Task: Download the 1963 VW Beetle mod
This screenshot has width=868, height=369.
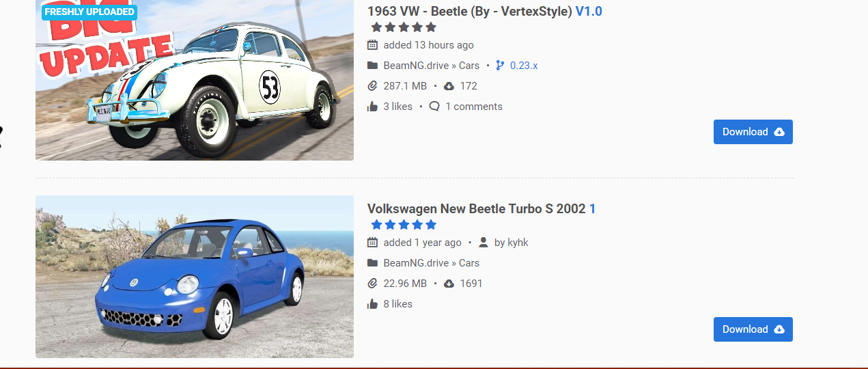Action: tap(753, 132)
